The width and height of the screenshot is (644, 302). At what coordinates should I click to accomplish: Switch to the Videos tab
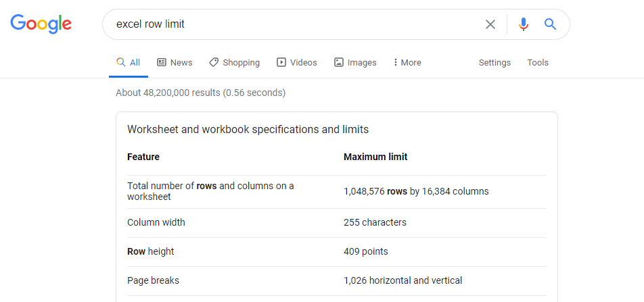click(297, 62)
